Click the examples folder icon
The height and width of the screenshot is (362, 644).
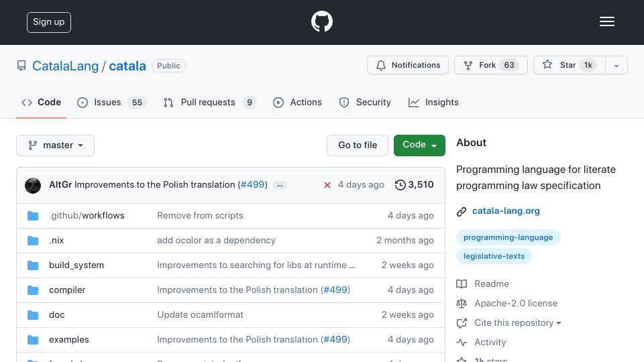click(33, 340)
